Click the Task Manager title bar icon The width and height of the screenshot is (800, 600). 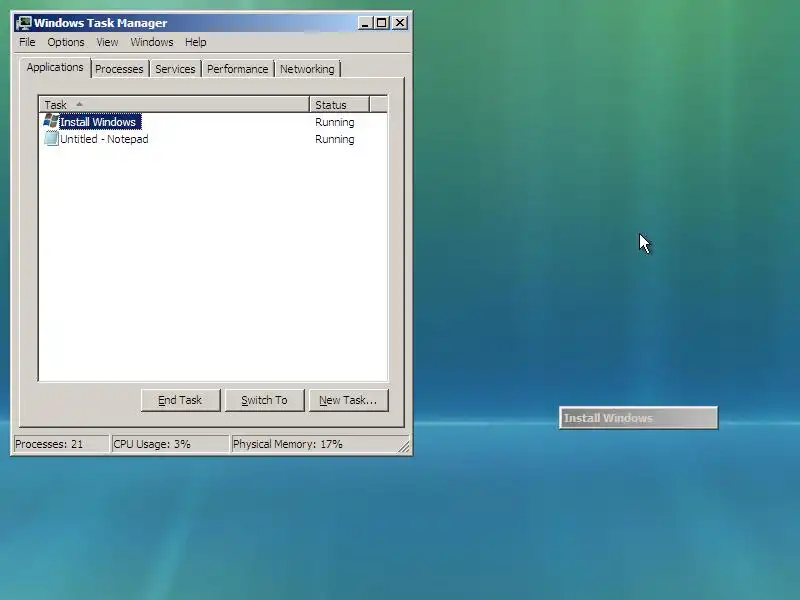click(x=23, y=23)
